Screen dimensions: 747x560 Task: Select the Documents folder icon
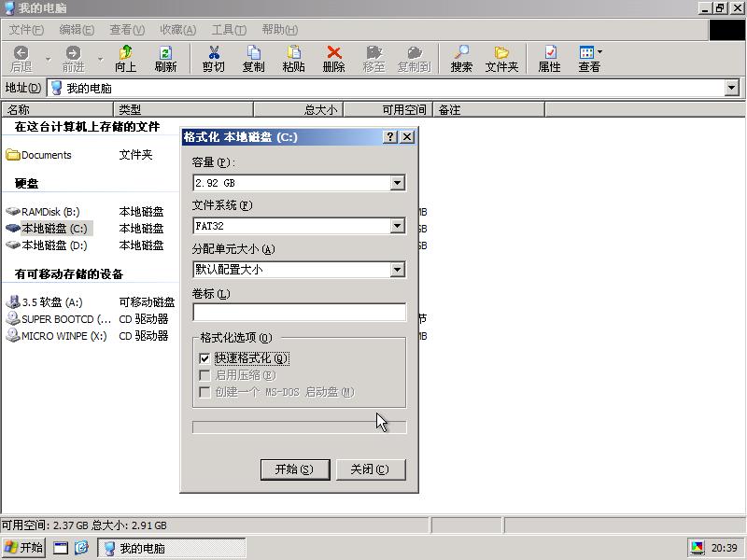(13, 155)
